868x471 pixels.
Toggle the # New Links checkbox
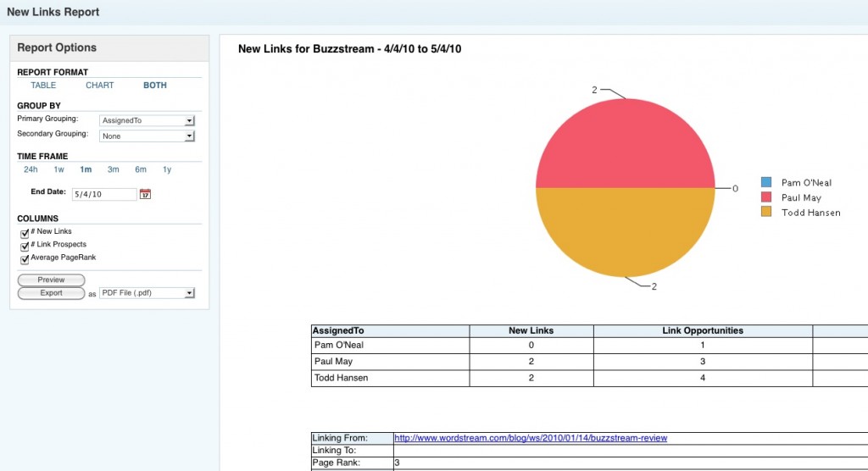(25, 234)
